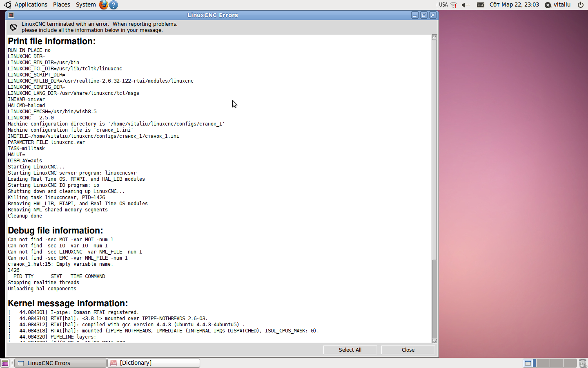The image size is (588, 368).
Task: Switch to the second workspace
Action: click(543, 363)
